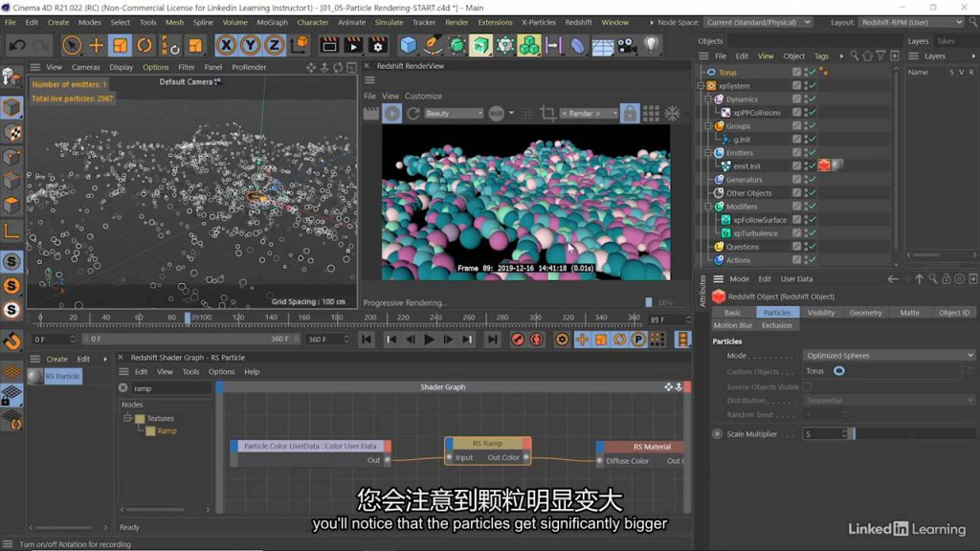Image resolution: width=980 pixels, height=551 pixels.
Task: Open Edit Render Settings icon
Action: [377, 45]
